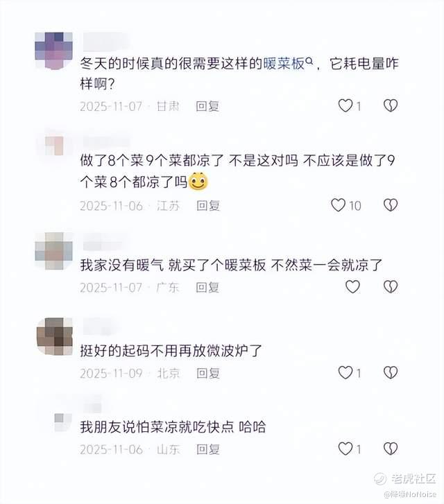Dislike the Shandong comment
The width and height of the screenshot is (444, 504).
tap(391, 449)
